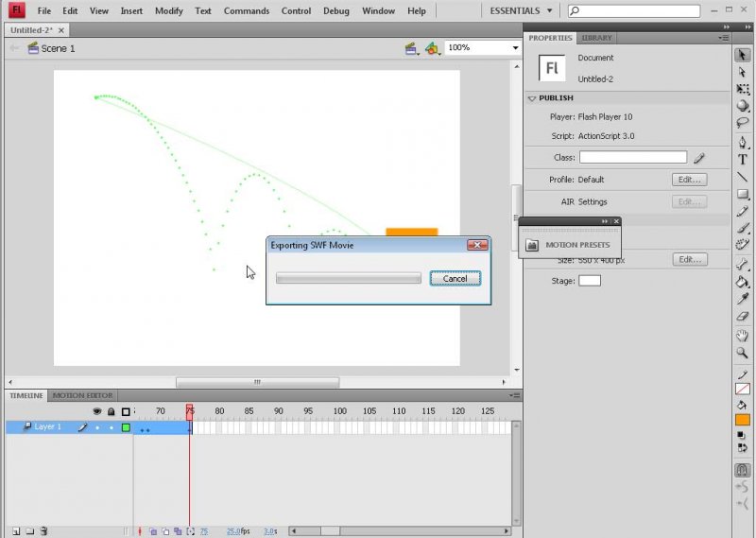The width and height of the screenshot is (756, 538).
Task: Open the Modify menu
Action: [x=168, y=10]
